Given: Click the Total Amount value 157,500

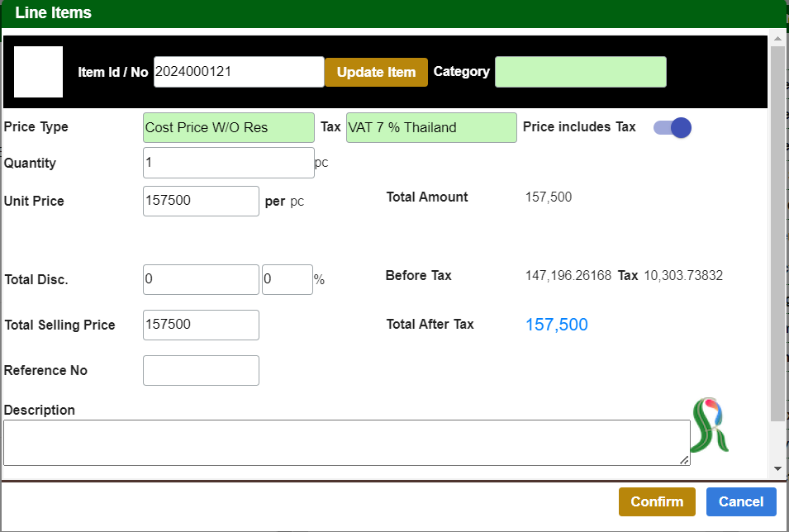Looking at the screenshot, I should [x=549, y=197].
